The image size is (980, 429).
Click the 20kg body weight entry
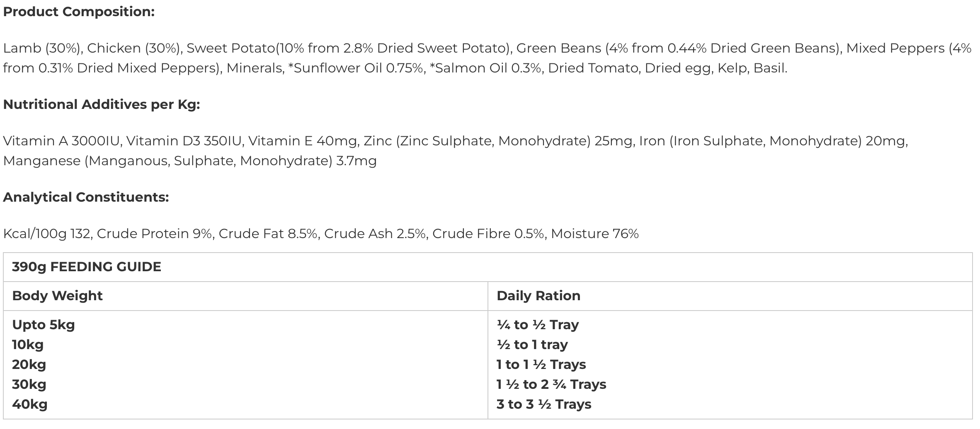pos(29,364)
